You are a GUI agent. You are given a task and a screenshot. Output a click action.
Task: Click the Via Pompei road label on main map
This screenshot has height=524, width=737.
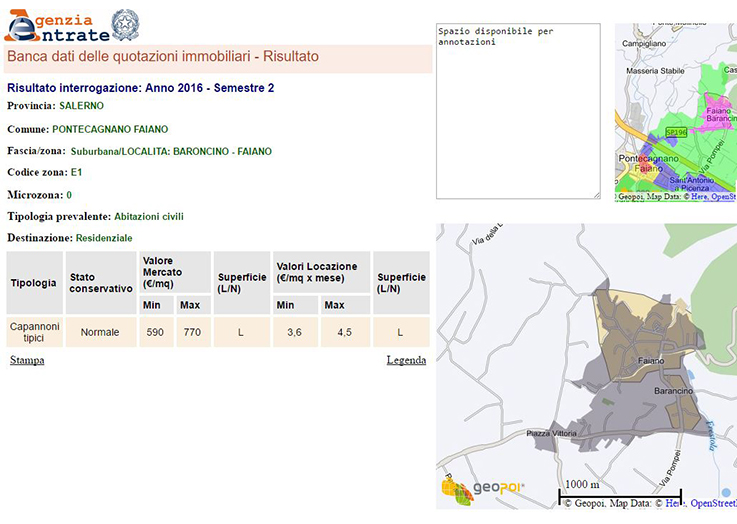pyautogui.click(x=670, y=468)
